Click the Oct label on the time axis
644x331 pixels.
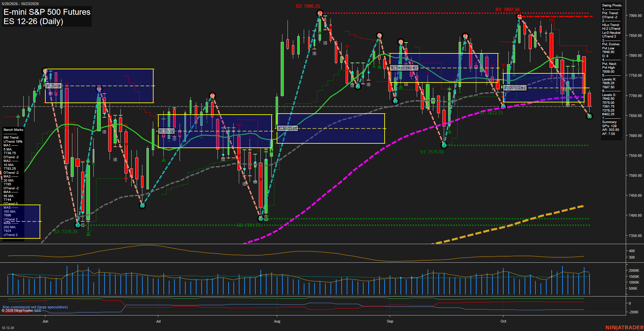click(x=503, y=321)
